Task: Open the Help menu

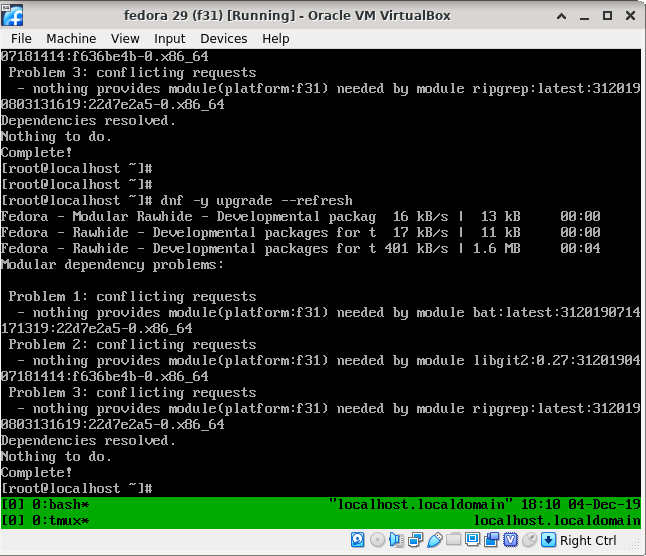Action: (276, 39)
